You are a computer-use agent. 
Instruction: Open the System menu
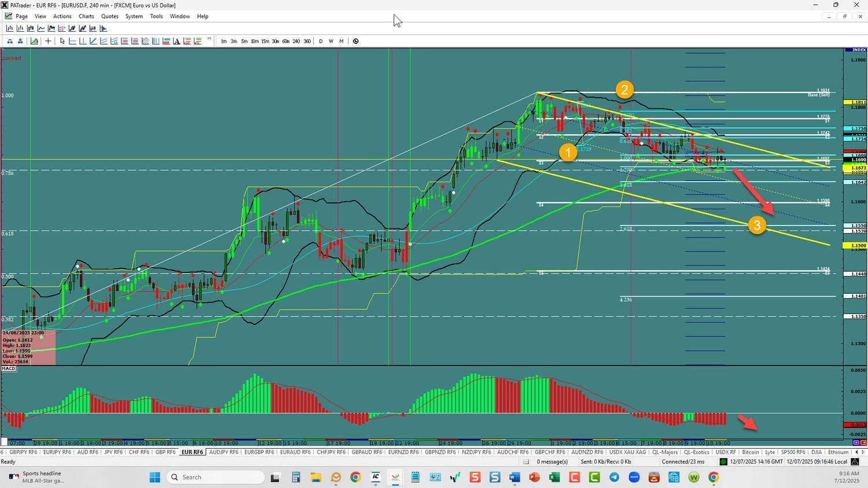pos(134,16)
